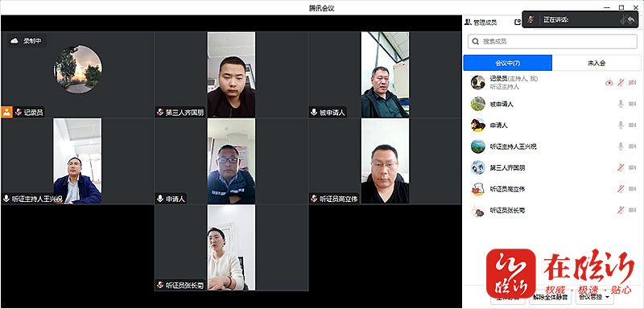Image resolution: width=644 pixels, height=309 pixels.
Task: Unmute 听证员张长菊 from the member list
Action: coord(621,210)
